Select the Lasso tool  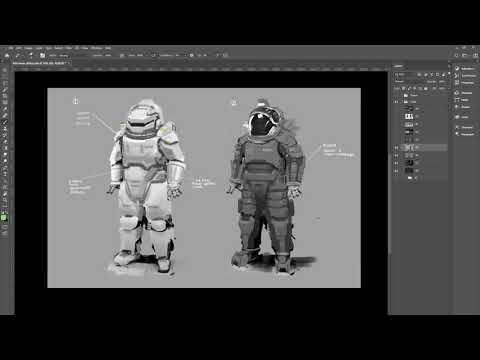pyautogui.click(x=5, y=84)
